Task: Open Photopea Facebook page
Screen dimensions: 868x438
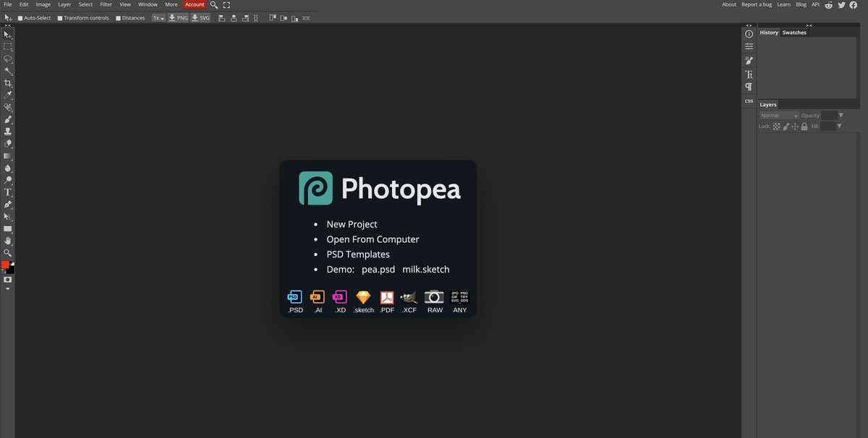Action: tap(854, 4)
